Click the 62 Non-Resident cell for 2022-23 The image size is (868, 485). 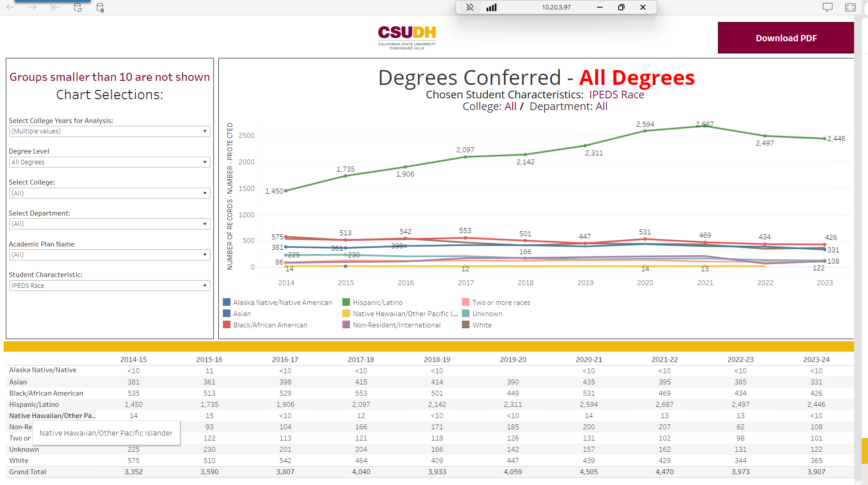(741, 427)
